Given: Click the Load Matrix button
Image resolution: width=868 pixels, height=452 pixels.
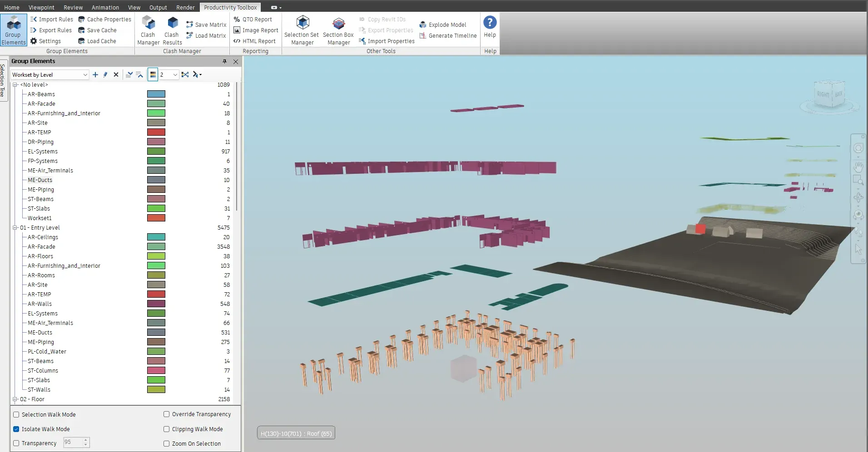Looking at the screenshot, I should click(x=206, y=35).
